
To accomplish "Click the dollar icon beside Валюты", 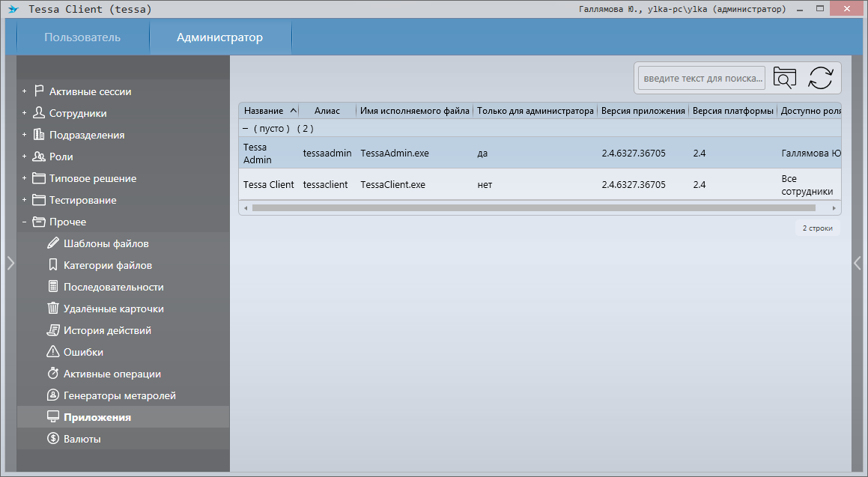I will 53,439.
